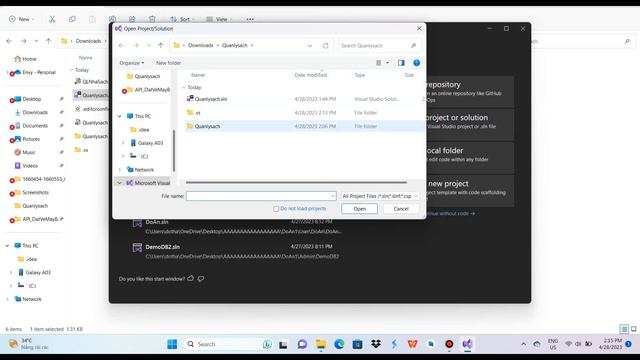Click the red screen recorder taskbar icon
Image resolution: width=640 pixels, height=360 pixels.
pyautogui.click(x=449, y=344)
